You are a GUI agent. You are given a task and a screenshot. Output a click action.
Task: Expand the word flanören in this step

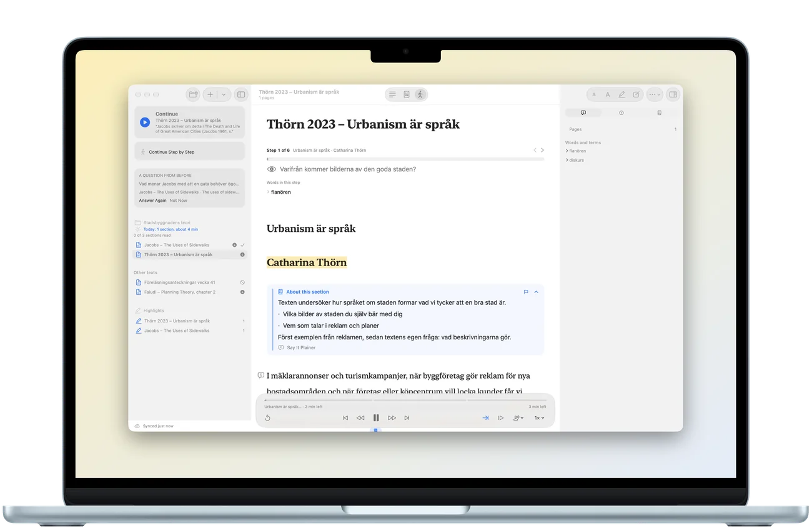coord(279,192)
